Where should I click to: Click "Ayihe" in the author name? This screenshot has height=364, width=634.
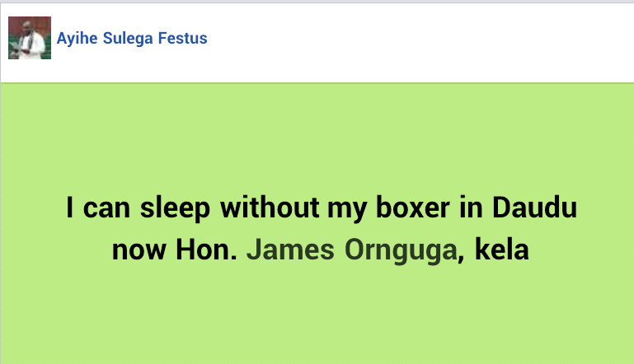(75, 39)
